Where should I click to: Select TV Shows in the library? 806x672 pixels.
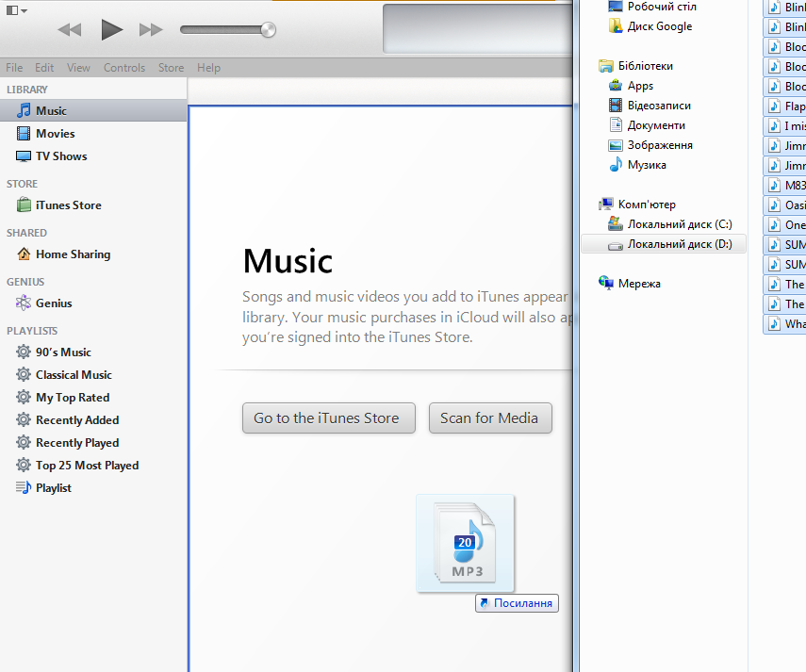[x=61, y=156]
